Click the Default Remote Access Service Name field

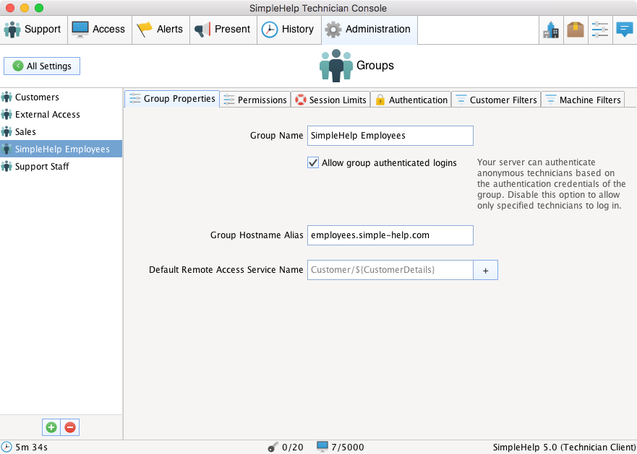[x=390, y=270]
